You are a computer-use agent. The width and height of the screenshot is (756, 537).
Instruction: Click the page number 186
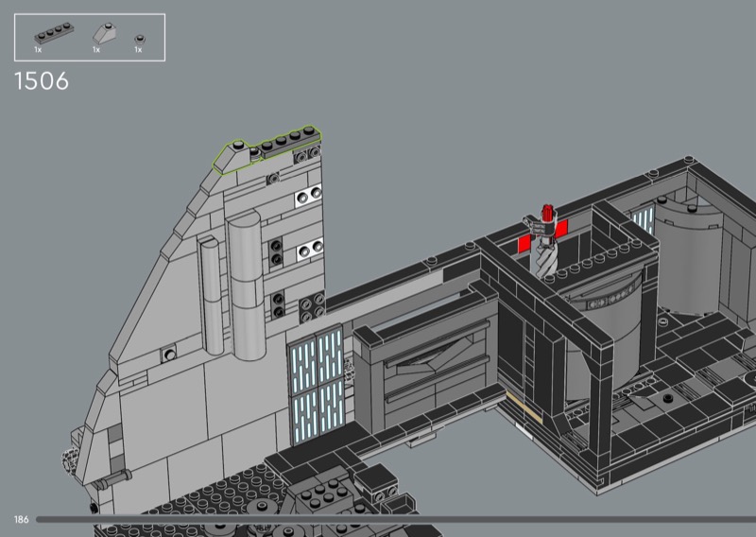pos(22,519)
